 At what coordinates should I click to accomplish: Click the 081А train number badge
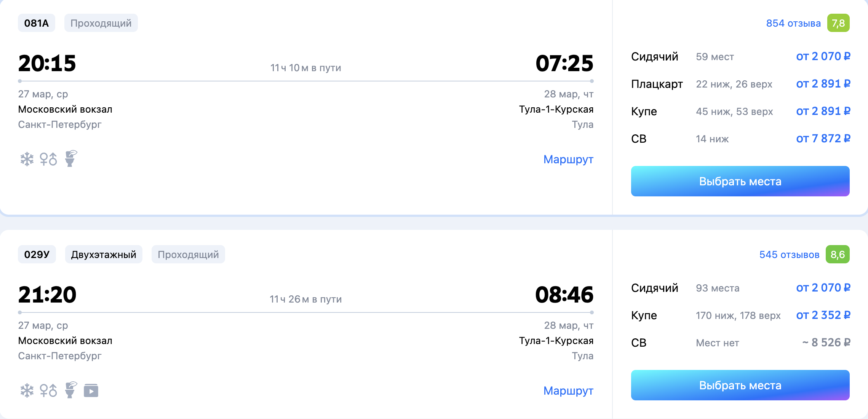tap(37, 23)
